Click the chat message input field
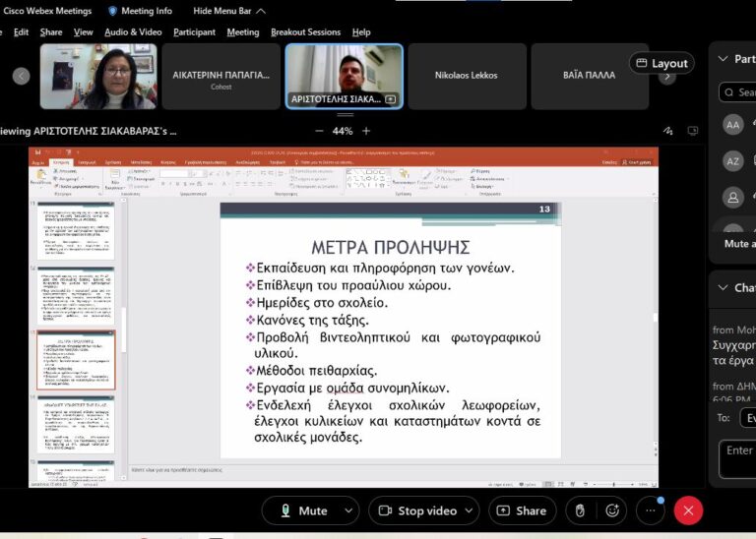The width and height of the screenshot is (756, 539). coord(738,457)
